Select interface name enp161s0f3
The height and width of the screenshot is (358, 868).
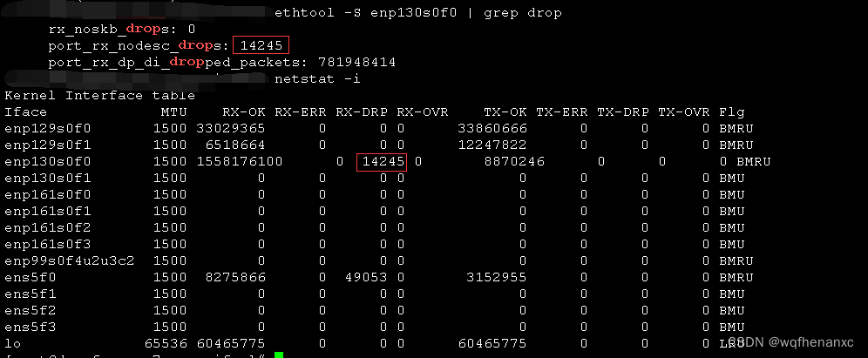[48, 245]
